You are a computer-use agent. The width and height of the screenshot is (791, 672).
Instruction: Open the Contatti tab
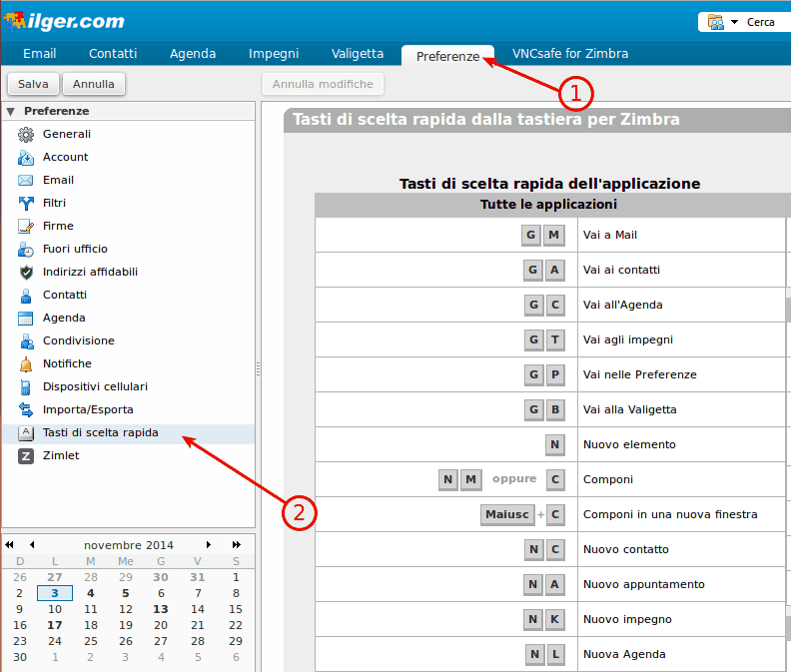113,54
